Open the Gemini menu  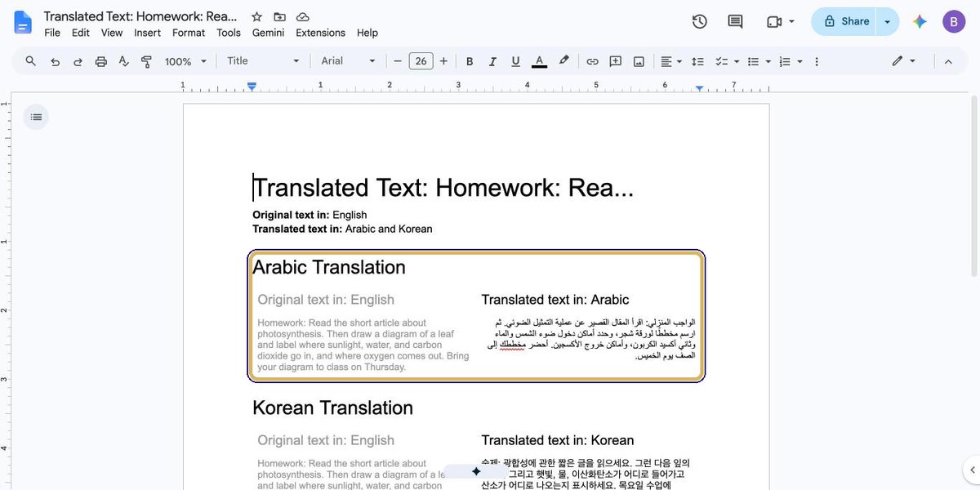point(268,33)
